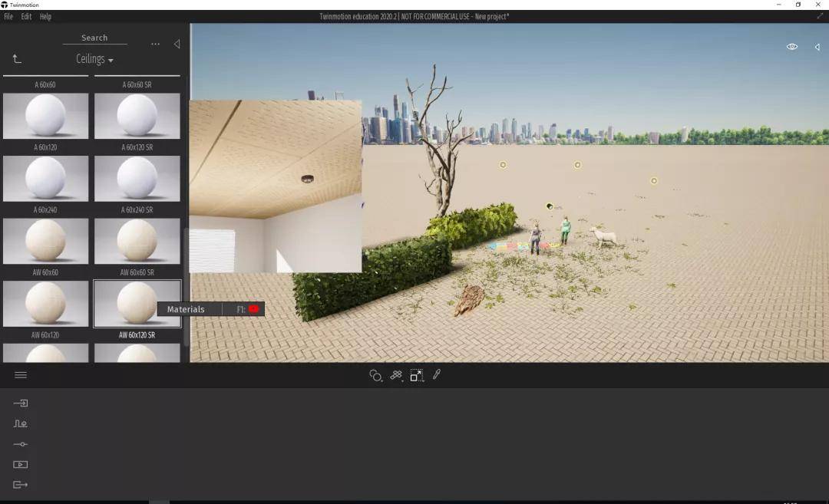Open the Media dock icon
The image size is (829, 504).
(21, 464)
